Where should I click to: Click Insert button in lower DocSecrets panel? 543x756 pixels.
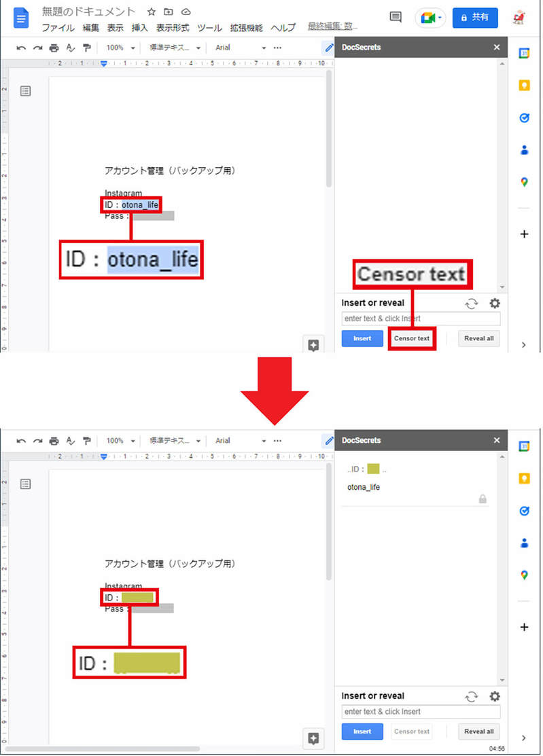tap(362, 732)
